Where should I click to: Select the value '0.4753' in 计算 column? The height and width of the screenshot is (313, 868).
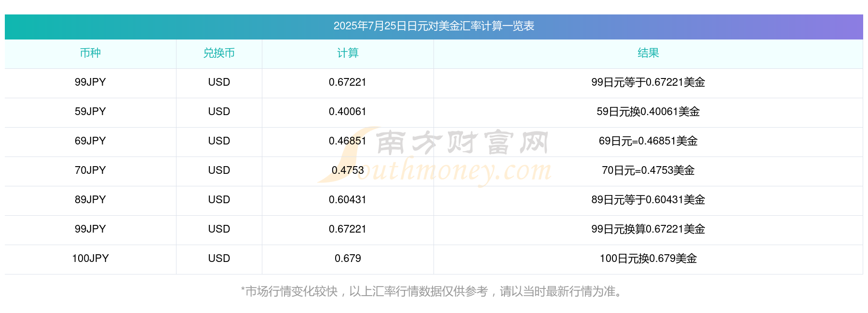point(348,170)
